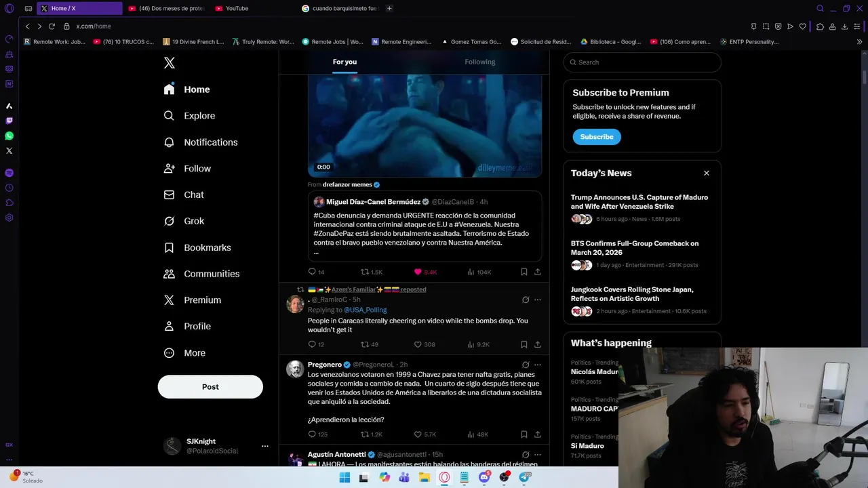The height and width of the screenshot is (488, 868).
Task: Open Jungkook Covers Rolling Stone Japan story
Action: 632,294
